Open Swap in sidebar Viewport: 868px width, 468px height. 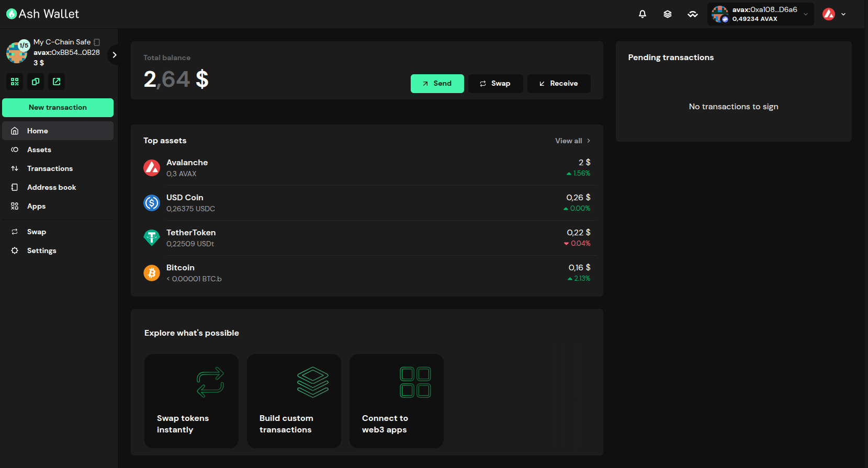(58, 232)
